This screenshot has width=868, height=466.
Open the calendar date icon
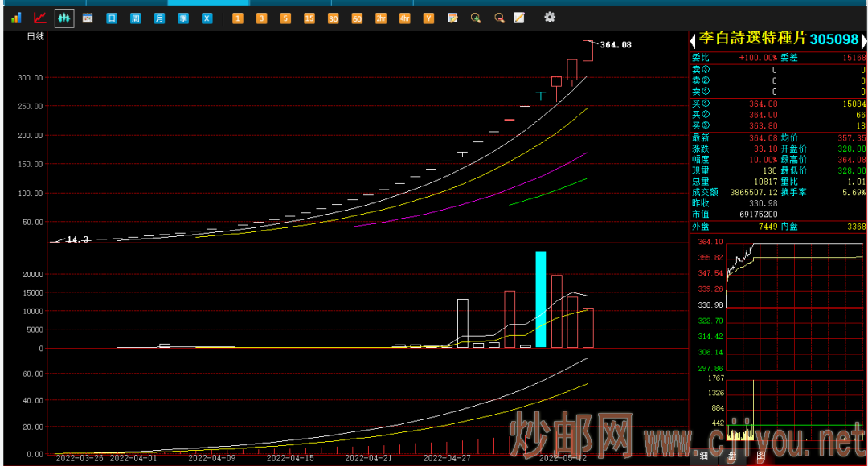point(88,18)
